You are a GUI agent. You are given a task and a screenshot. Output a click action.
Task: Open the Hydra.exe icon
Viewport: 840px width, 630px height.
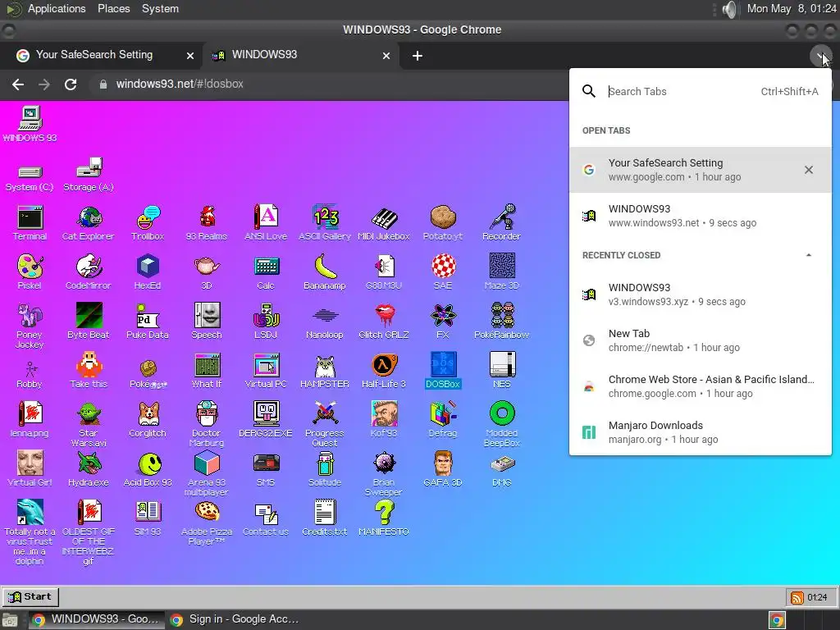[x=89, y=469]
